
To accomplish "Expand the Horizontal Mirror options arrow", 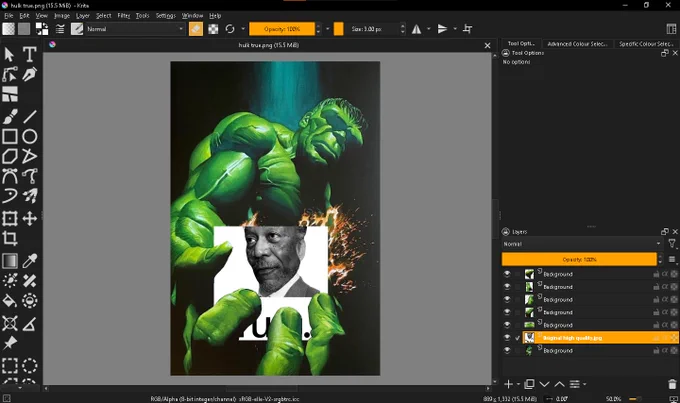I will [x=428, y=29].
